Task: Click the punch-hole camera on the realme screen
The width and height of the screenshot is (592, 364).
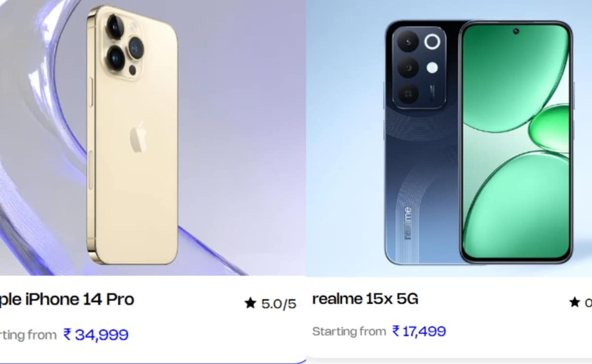Action: pyautogui.click(x=516, y=32)
